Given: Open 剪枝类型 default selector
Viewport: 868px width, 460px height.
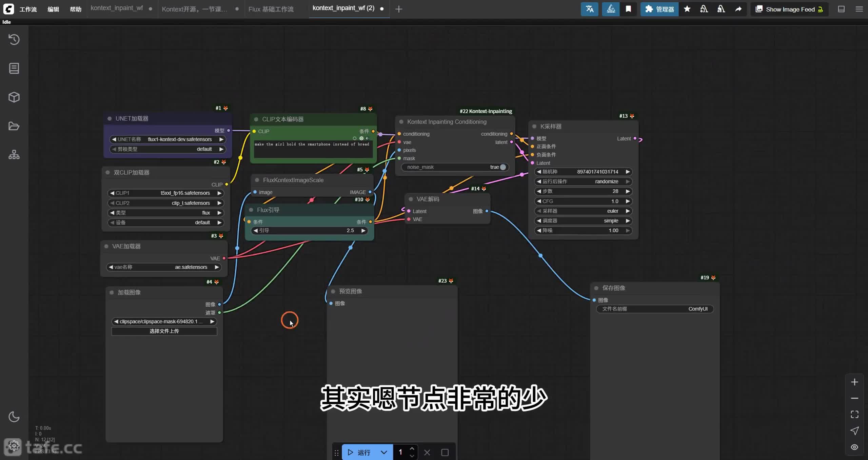Looking at the screenshot, I should pyautogui.click(x=167, y=149).
